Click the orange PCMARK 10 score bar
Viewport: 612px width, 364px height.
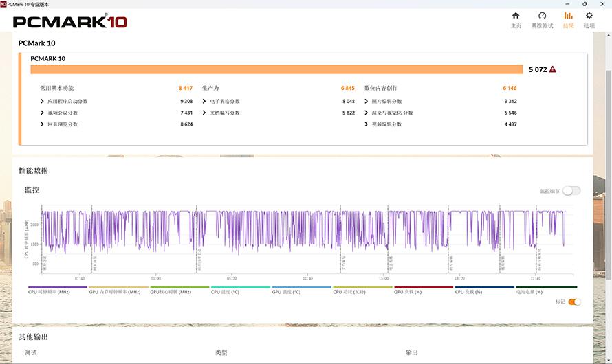click(x=276, y=69)
